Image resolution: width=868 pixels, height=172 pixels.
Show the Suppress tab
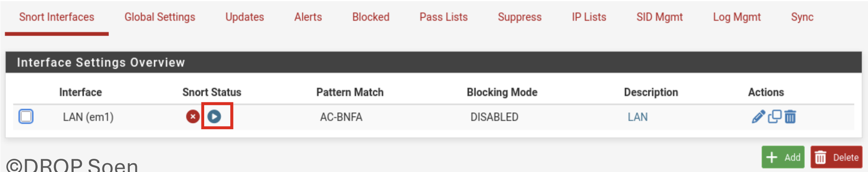click(x=519, y=17)
